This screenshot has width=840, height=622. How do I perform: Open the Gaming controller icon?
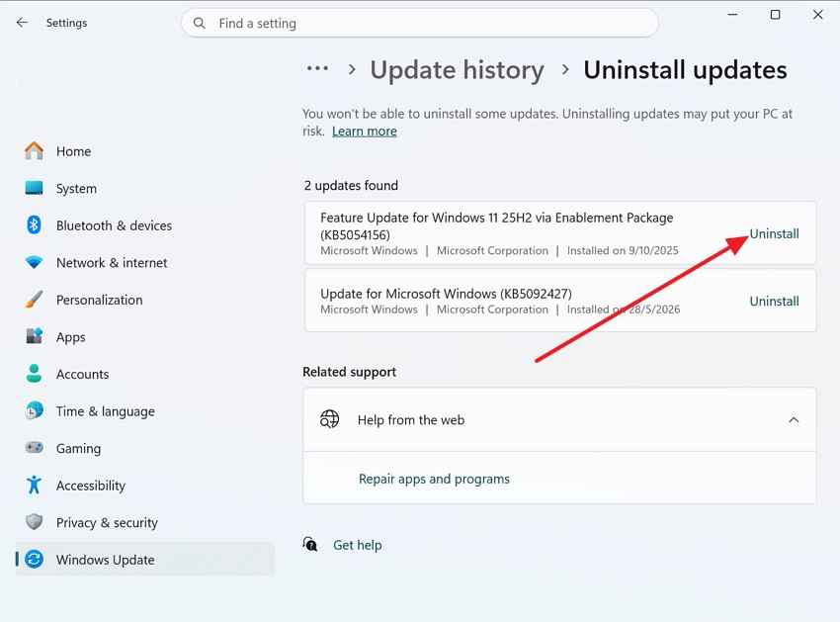point(35,448)
